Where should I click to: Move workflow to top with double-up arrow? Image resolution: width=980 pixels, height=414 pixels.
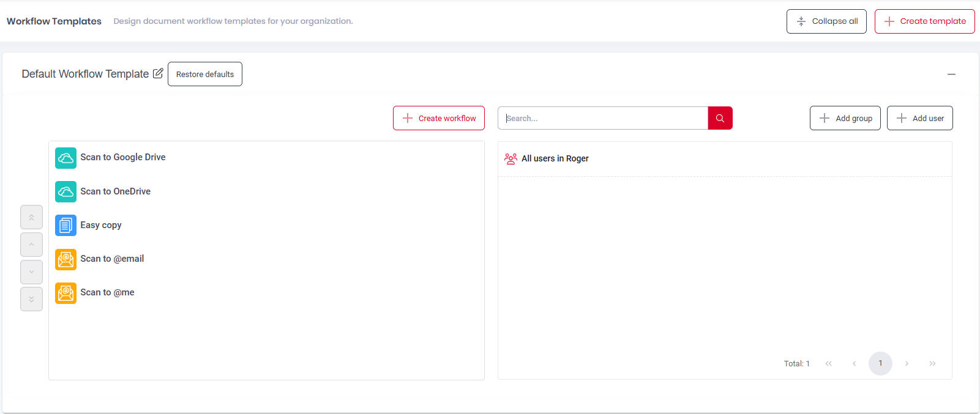point(31,217)
